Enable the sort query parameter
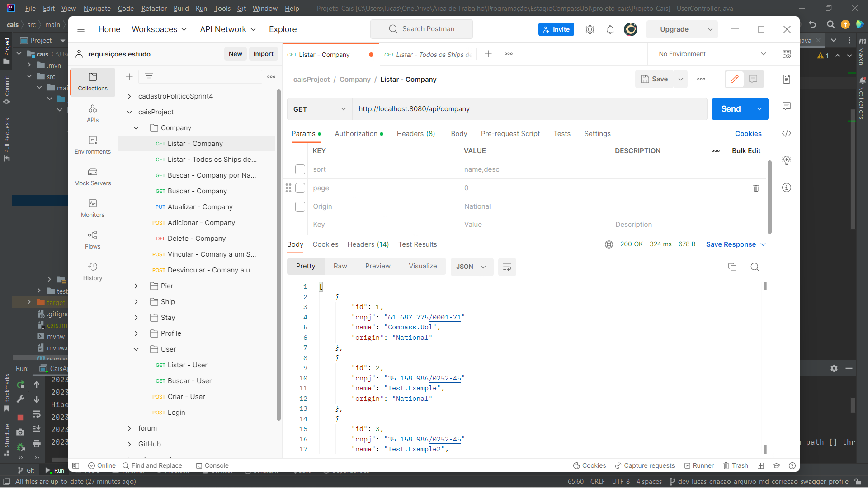The width and height of the screenshot is (868, 488). click(300, 169)
